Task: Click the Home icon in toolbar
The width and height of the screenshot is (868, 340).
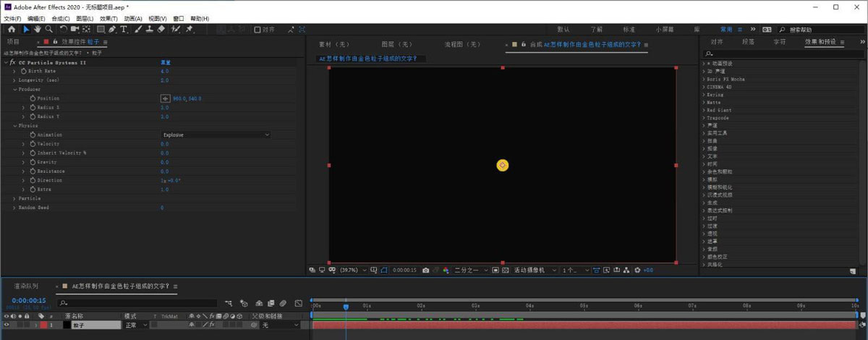Action: (x=12, y=30)
